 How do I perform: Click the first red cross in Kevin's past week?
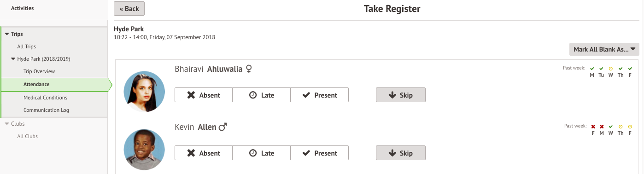tap(593, 127)
